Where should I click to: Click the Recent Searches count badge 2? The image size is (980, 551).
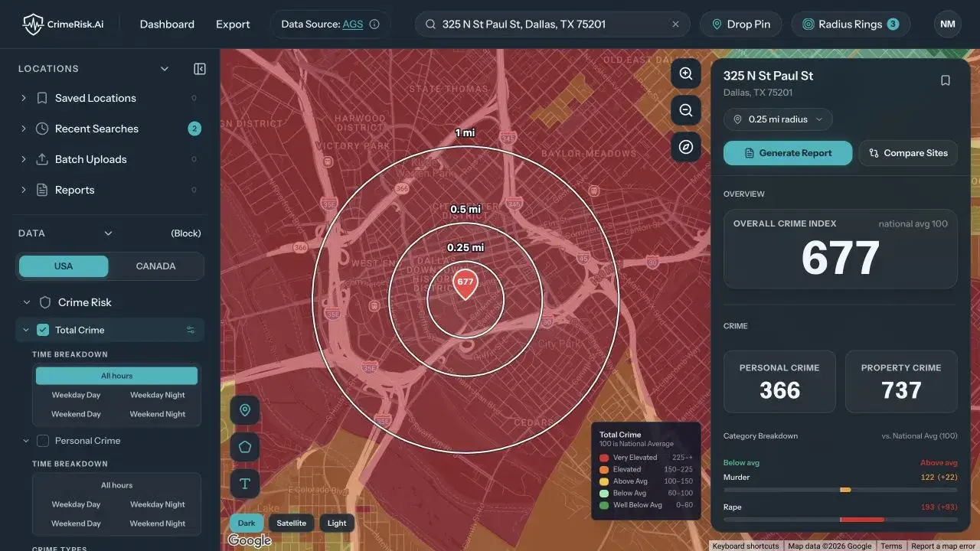[194, 129]
